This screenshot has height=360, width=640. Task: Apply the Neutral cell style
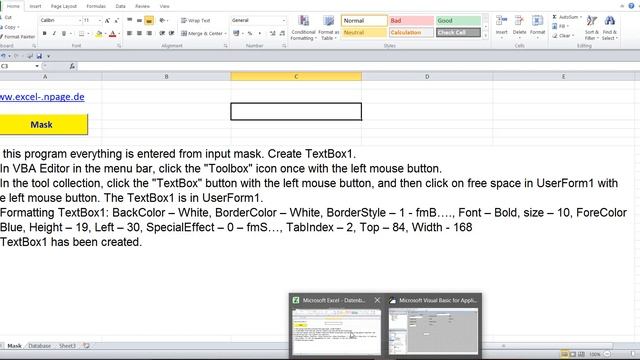pos(364,32)
